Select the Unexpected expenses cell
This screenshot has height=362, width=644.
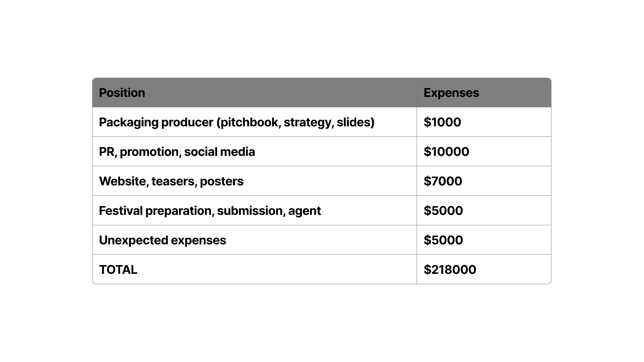pos(162,240)
